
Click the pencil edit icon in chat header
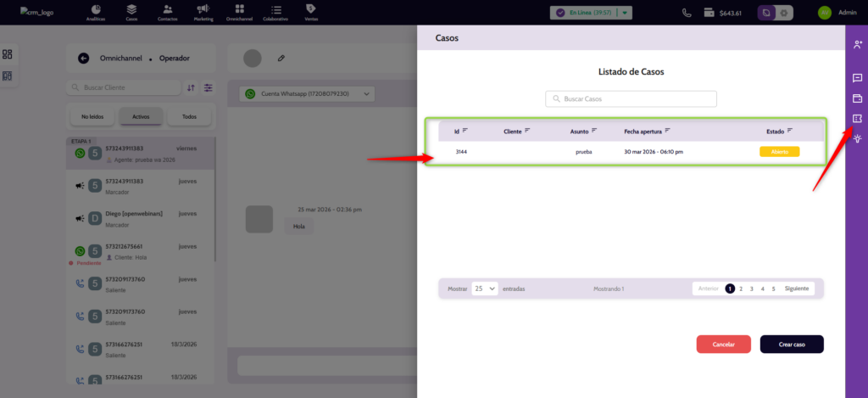(x=281, y=59)
